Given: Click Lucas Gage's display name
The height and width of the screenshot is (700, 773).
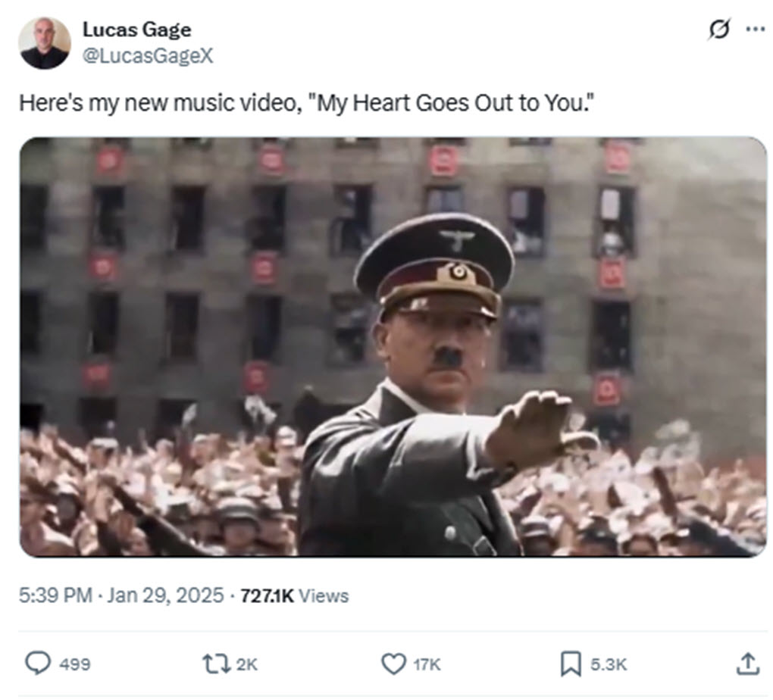Looking at the screenshot, I should point(137,30).
